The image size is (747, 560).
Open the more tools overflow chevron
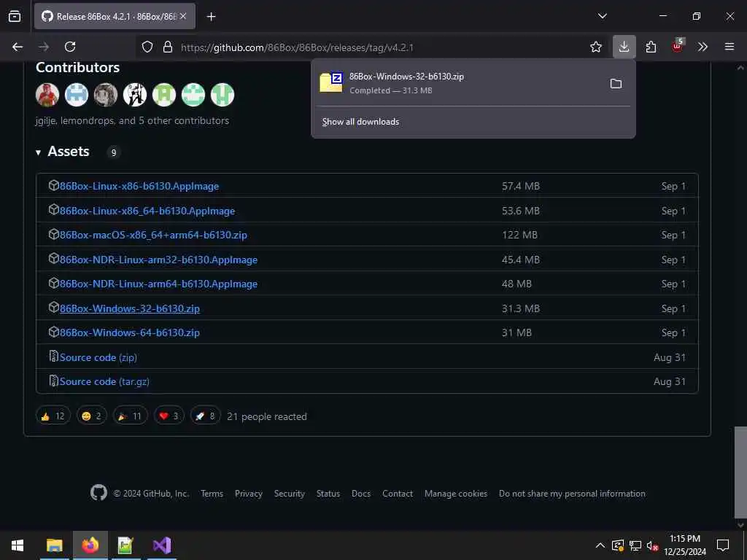pyautogui.click(x=703, y=47)
